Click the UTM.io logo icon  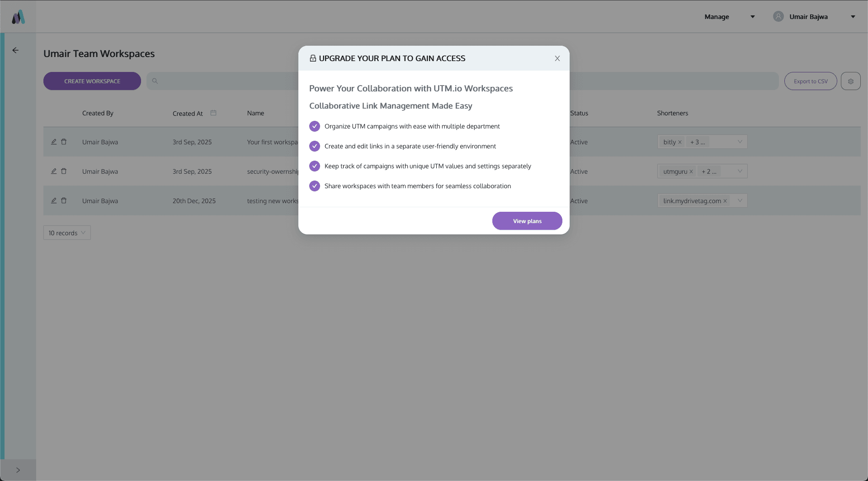click(x=18, y=17)
